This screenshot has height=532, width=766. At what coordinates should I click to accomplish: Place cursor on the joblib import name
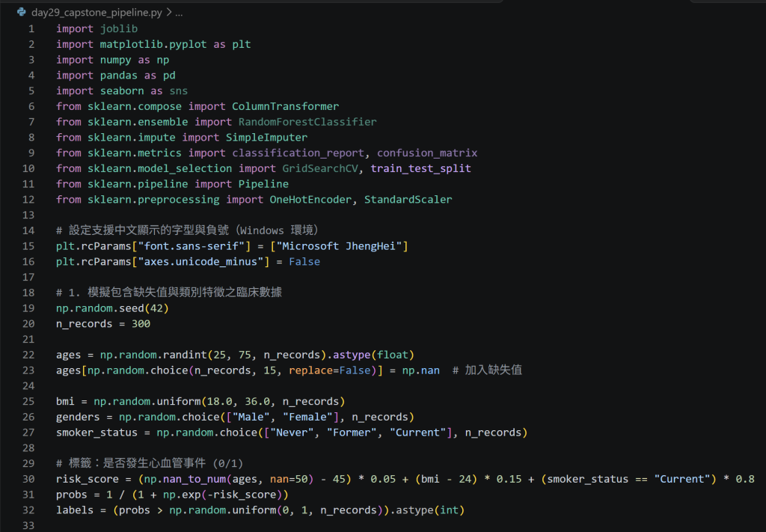[119, 29]
